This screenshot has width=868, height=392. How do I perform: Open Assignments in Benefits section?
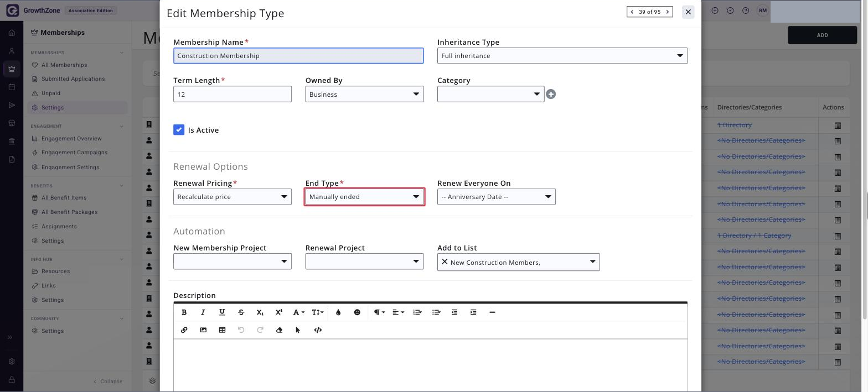59,227
